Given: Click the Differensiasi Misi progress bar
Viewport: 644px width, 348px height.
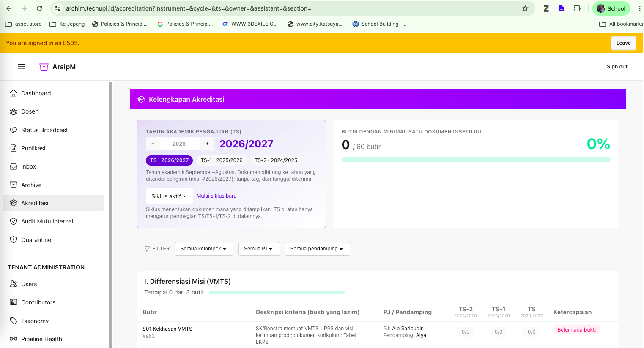Looking at the screenshot, I should (277, 292).
